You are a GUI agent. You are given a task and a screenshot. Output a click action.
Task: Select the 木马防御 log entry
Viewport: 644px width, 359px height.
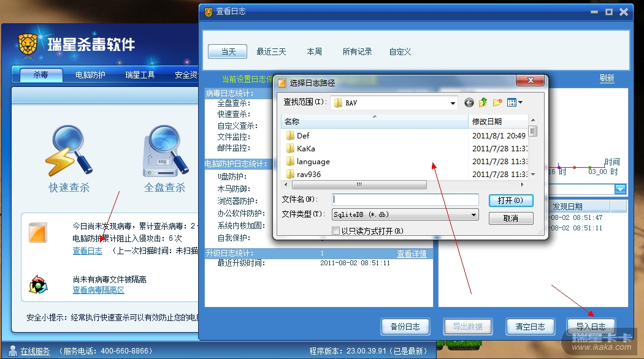click(234, 189)
